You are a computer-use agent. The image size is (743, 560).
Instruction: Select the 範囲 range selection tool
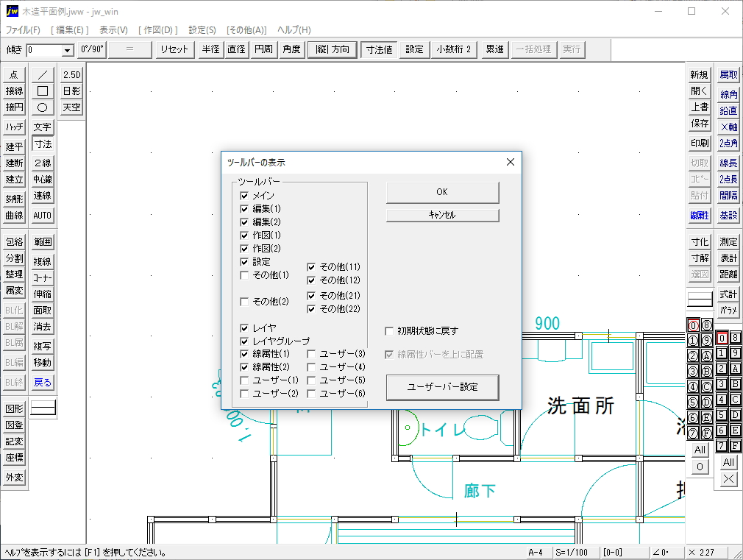(x=42, y=242)
